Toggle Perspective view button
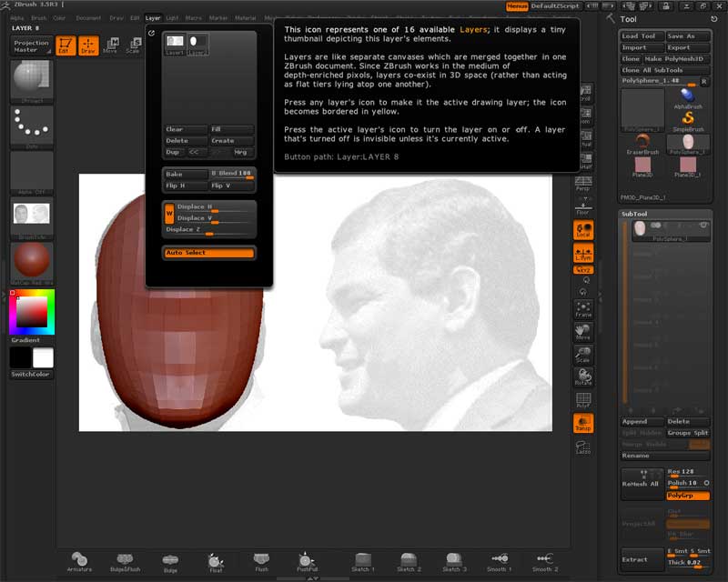 (x=583, y=184)
